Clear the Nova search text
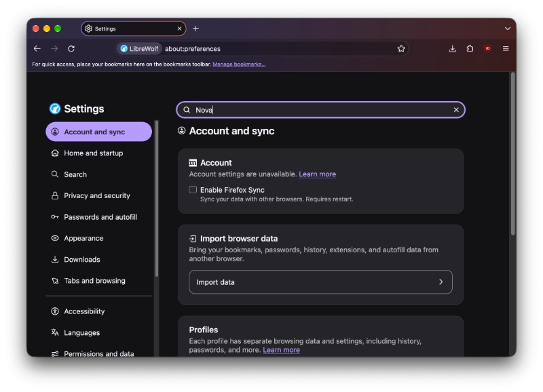The width and height of the screenshot is (543, 392). click(456, 110)
